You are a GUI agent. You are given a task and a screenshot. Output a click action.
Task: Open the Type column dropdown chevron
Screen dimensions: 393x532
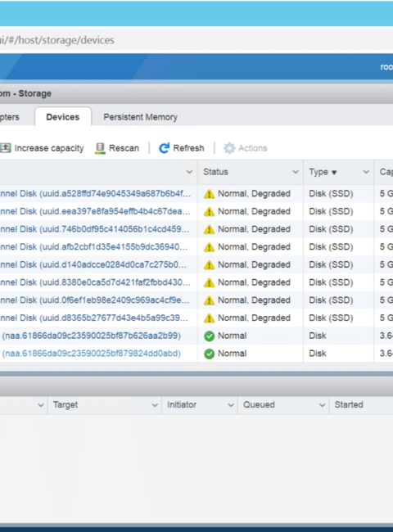pos(366,172)
